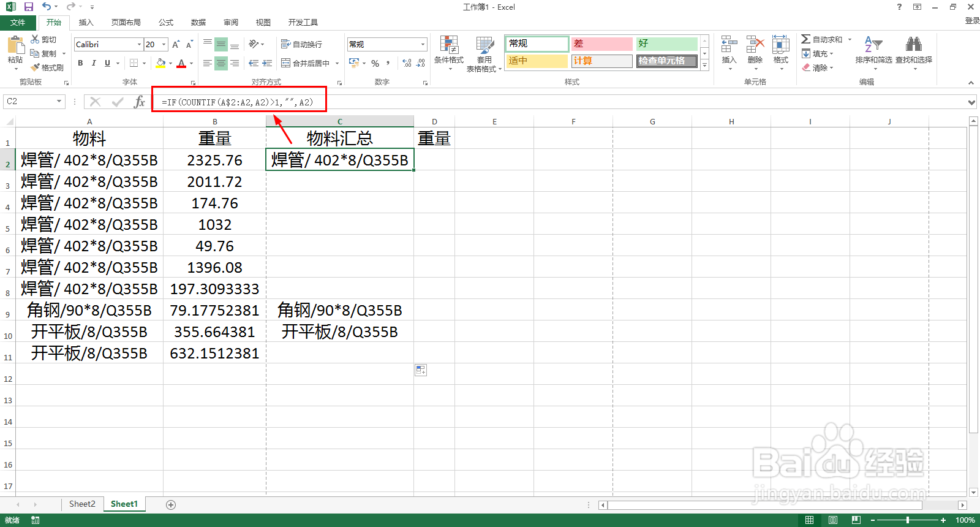This screenshot has height=527, width=980.
Task: Click the 清除 Clear button
Action: pyautogui.click(x=818, y=68)
